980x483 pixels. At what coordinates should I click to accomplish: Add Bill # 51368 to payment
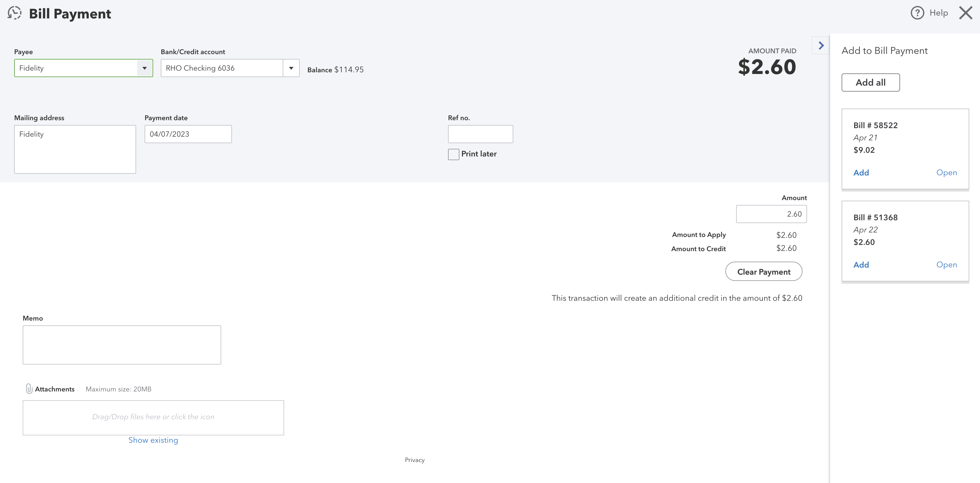(861, 265)
